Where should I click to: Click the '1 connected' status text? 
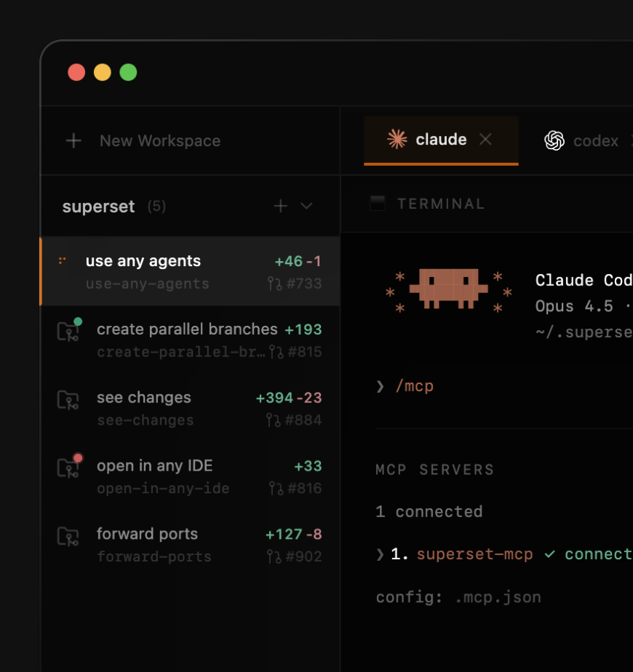point(429,511)
